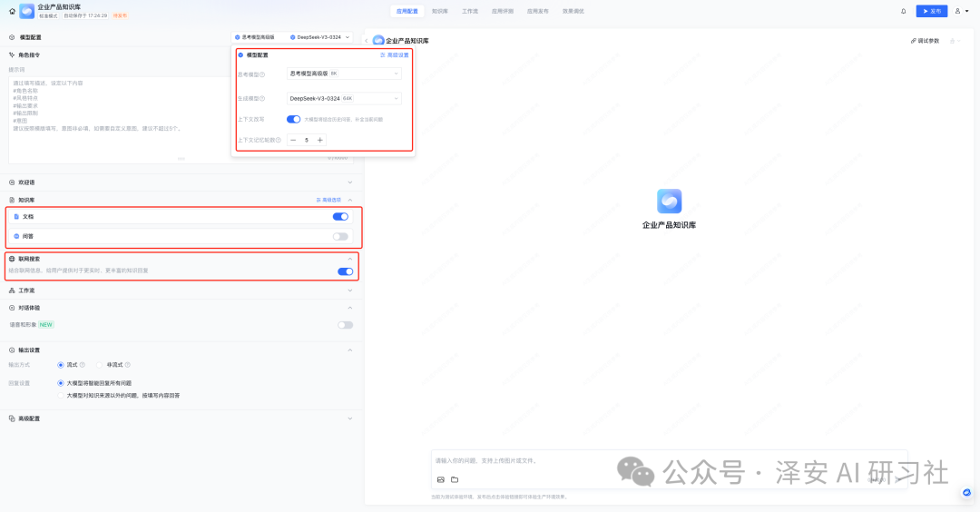980x512 pixels.
Task: Switch to the 知识库 top tab
Action: pos(440,11)
